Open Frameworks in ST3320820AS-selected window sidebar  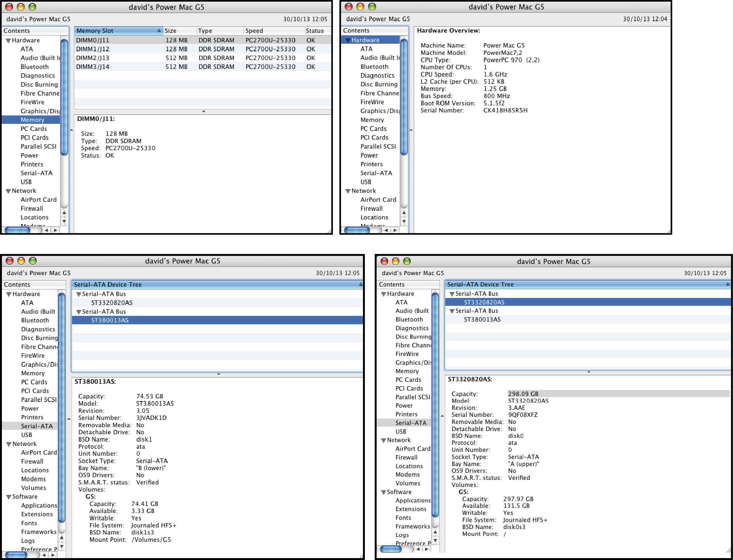point(412,526)
